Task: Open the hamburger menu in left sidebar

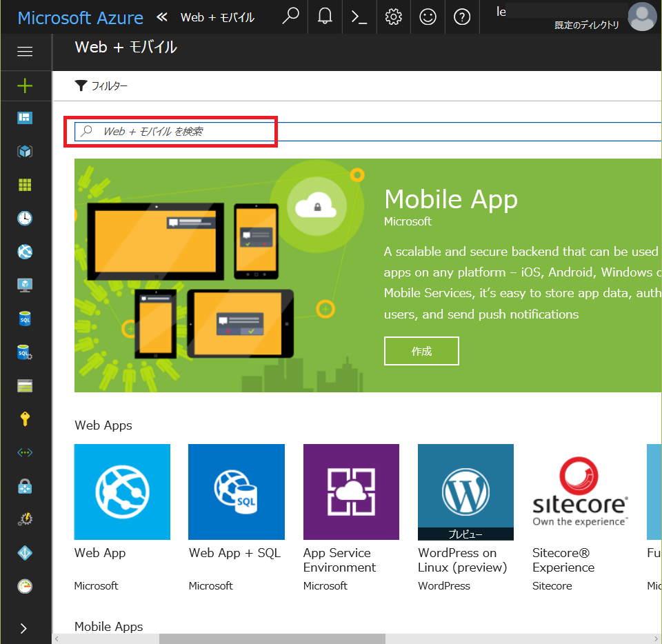Action: [x=25, y=52]
